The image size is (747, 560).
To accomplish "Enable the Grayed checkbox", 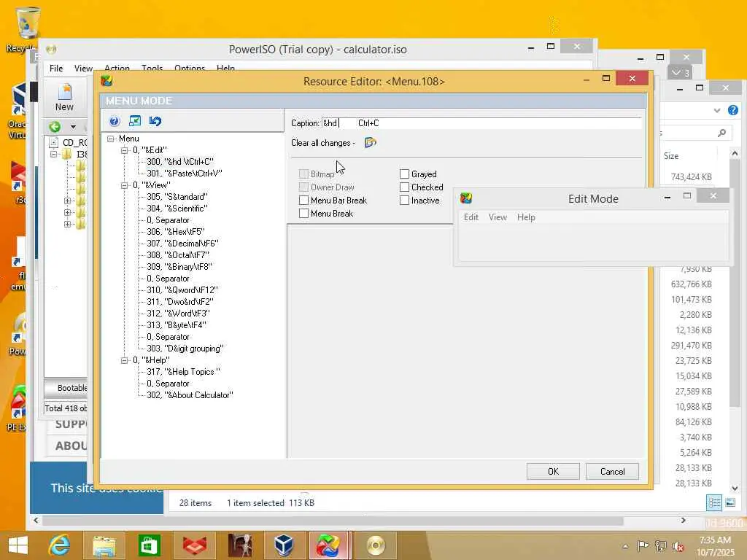I will click(404, 174).
